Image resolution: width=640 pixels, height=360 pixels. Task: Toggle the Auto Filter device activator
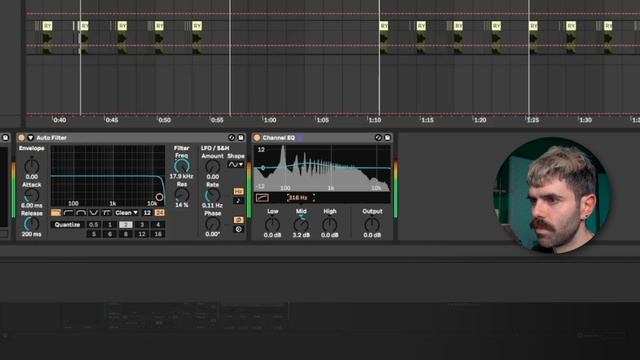(x=22, y=138)
